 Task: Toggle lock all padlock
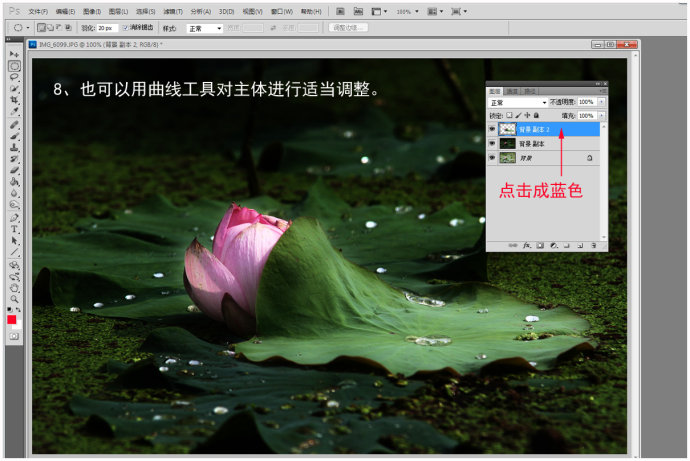[536, 115]
